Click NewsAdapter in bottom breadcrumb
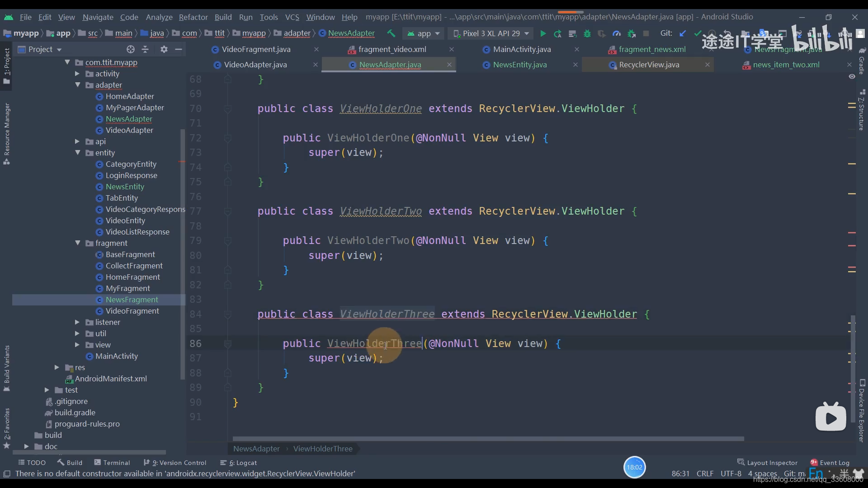Image resolution: width=868 pixels, height=488 pixels. click(x=256, y=449)
